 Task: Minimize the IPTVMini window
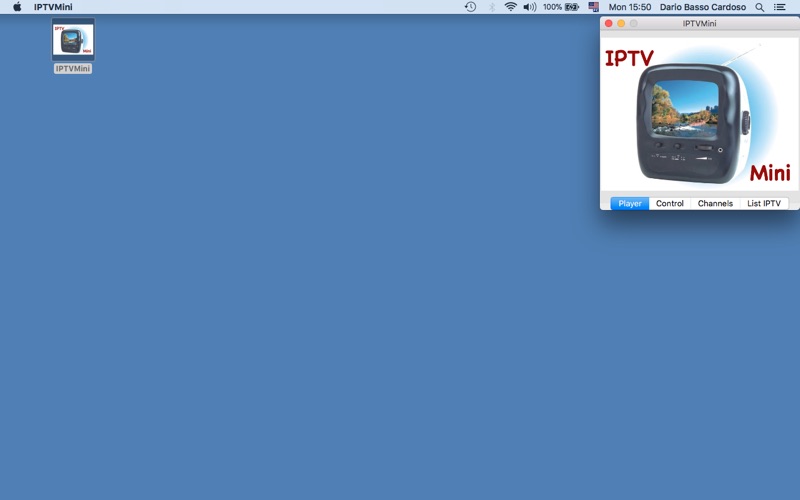(x=621, y=23)
